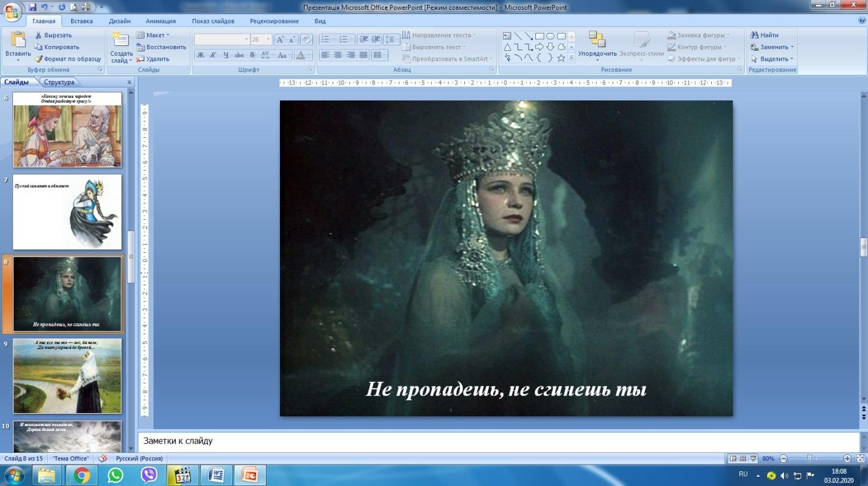Click in the Заметки к слайду notes field
The image size is (868, 486).
tap(499, 441)
